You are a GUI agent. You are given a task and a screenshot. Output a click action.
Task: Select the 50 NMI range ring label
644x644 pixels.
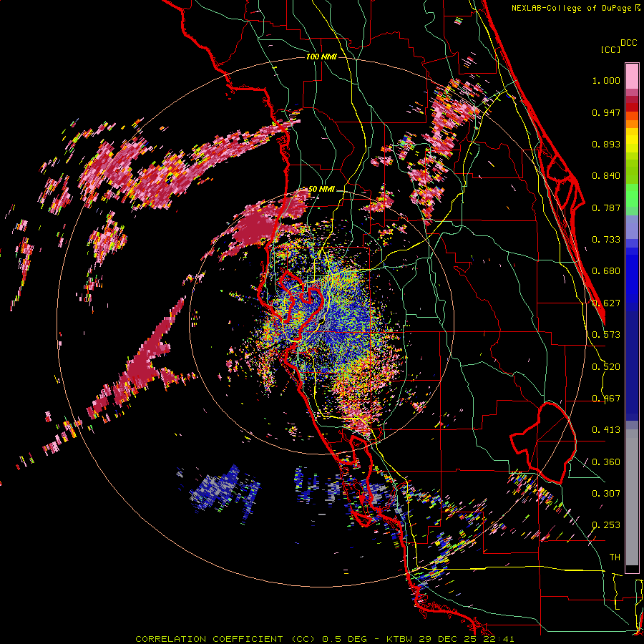[x=321, y=190]
